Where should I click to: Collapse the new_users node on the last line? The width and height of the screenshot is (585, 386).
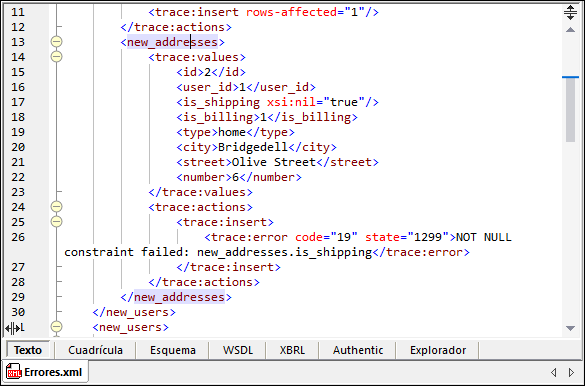click(x=56, y=327)
